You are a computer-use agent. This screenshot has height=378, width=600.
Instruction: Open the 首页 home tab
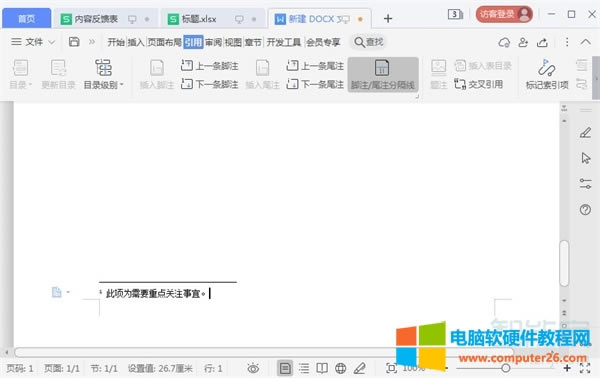click(26, 18)
